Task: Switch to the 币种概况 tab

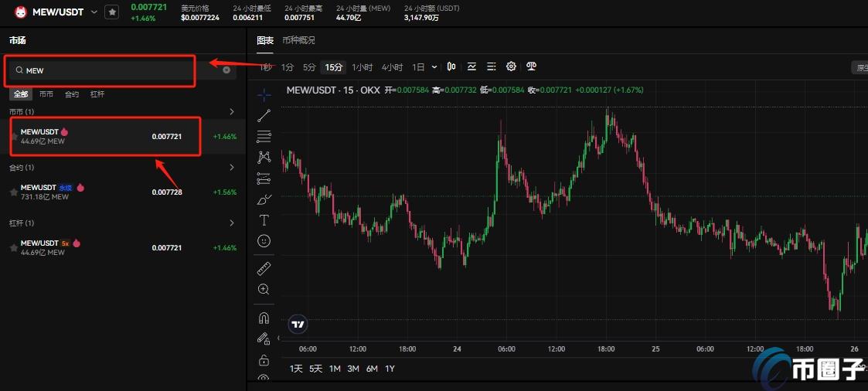Action: [x=298, y=40]
